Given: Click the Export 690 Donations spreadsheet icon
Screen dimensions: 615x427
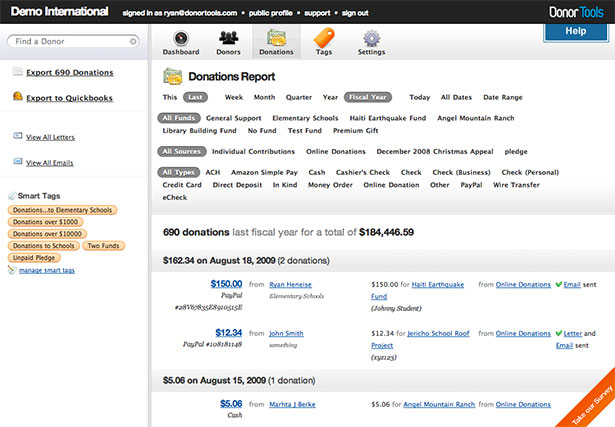Looking at the screenshot, I should click(18, 71).
